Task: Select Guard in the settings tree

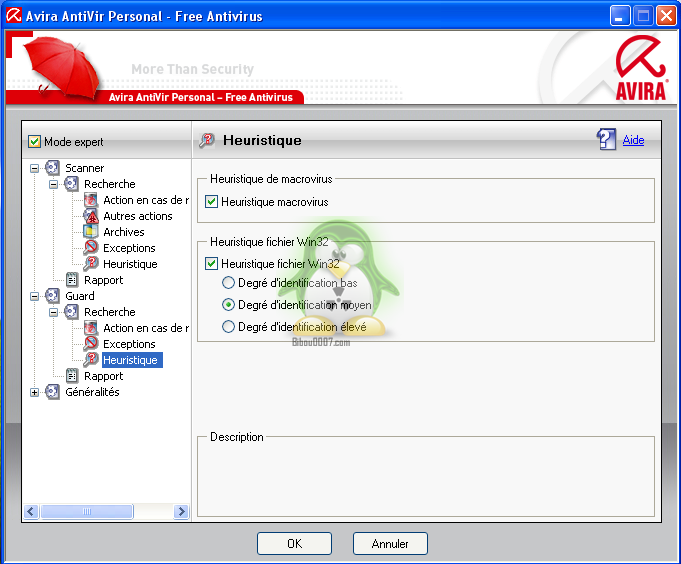Action: pos(79,296)
